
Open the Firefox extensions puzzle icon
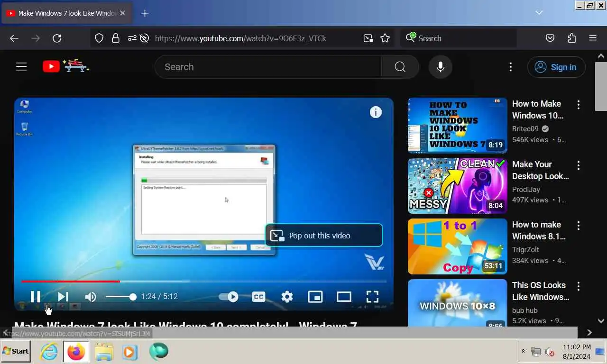571,38
